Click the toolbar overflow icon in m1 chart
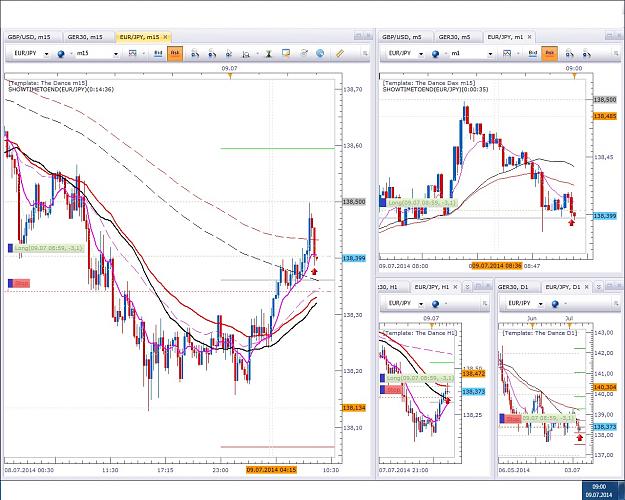Viewport: 625px width, 500px height. 617,53
